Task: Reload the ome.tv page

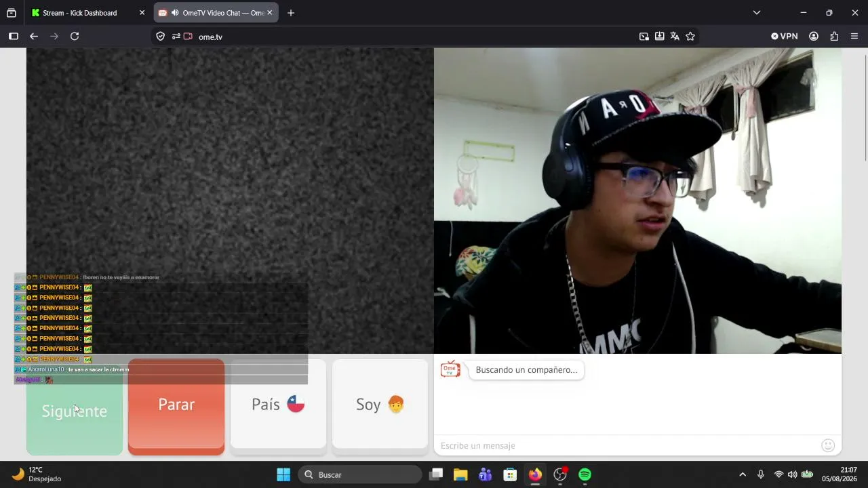Action: pos(75,37)
